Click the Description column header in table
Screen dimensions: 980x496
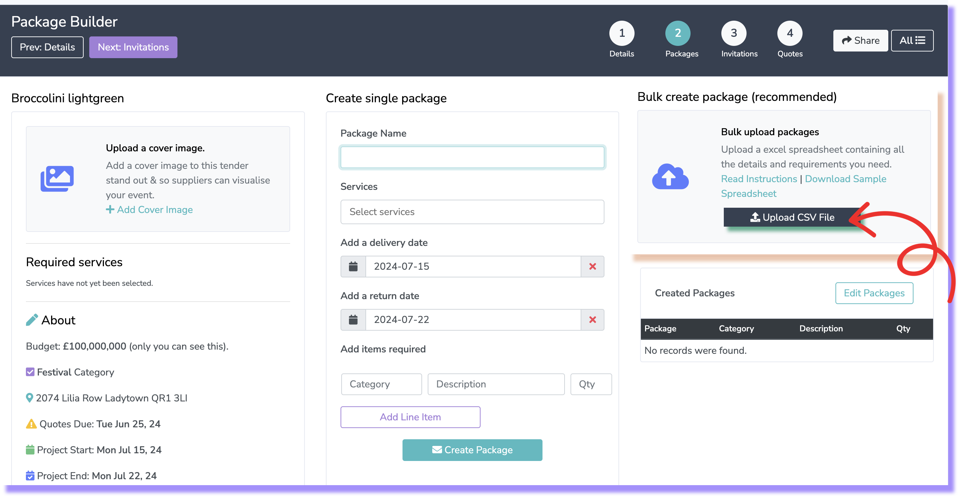pos(821,329)
